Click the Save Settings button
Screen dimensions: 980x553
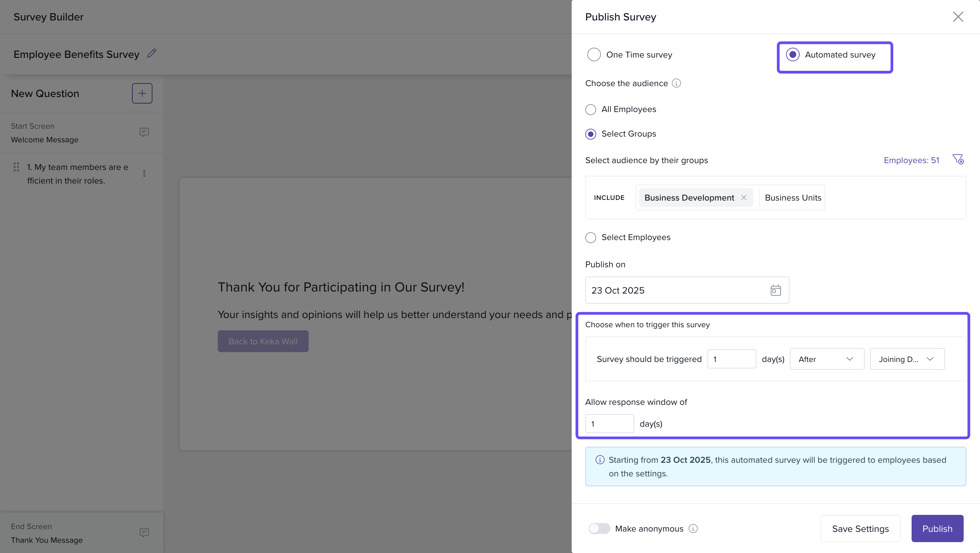(860, 528)
